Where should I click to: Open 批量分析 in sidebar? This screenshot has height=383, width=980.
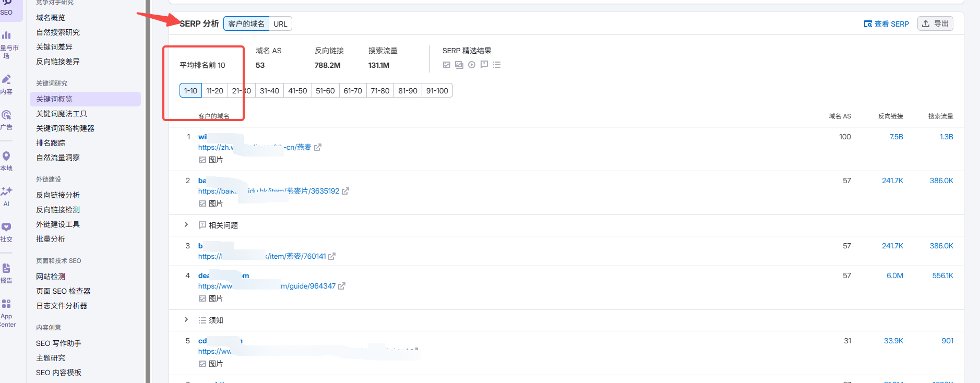(51, 239)
